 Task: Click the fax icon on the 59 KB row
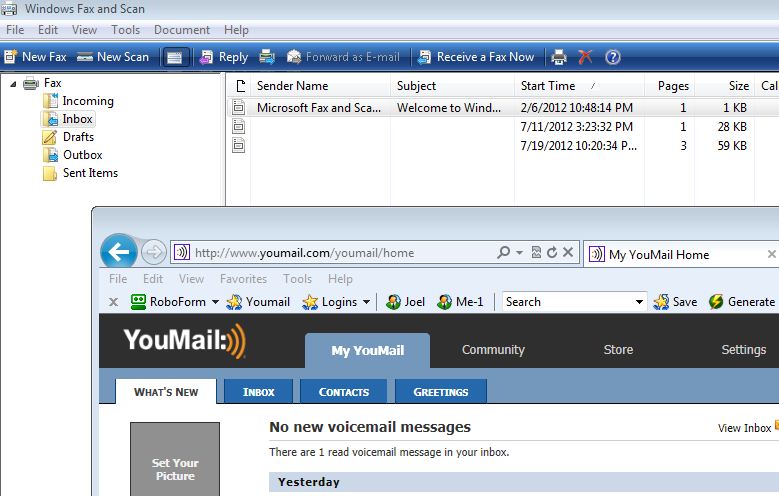(239, 145)
